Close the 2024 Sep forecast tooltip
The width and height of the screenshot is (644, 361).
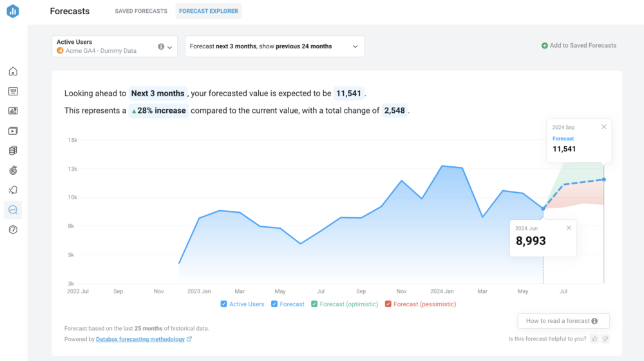pyautogui.click(x=604, y=126)
